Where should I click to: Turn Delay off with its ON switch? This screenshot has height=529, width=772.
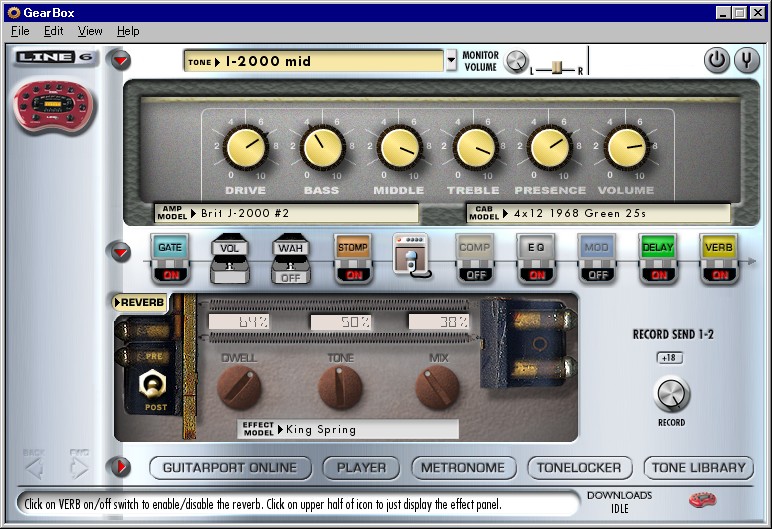[659, 275]
